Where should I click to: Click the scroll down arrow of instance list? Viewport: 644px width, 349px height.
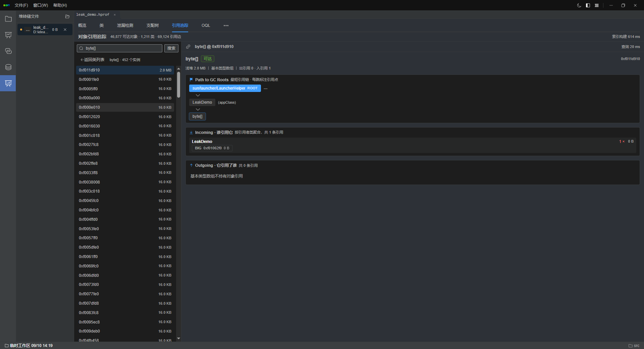[x=179, y=338]
